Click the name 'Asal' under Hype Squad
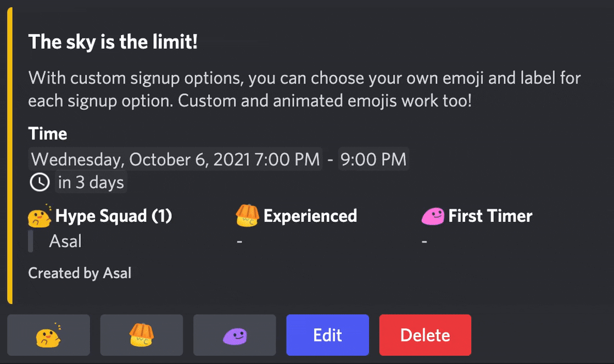614x364 pixels. [x=65, y=241]
